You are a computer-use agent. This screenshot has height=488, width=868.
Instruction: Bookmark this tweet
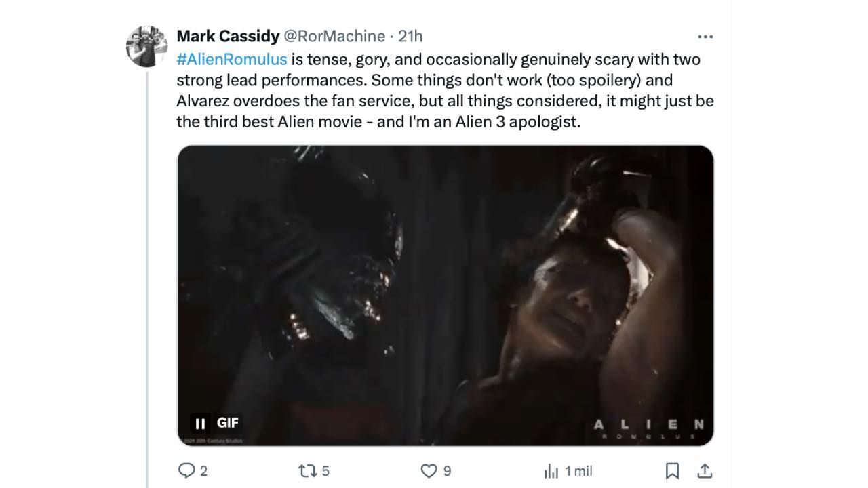(672, 470)
